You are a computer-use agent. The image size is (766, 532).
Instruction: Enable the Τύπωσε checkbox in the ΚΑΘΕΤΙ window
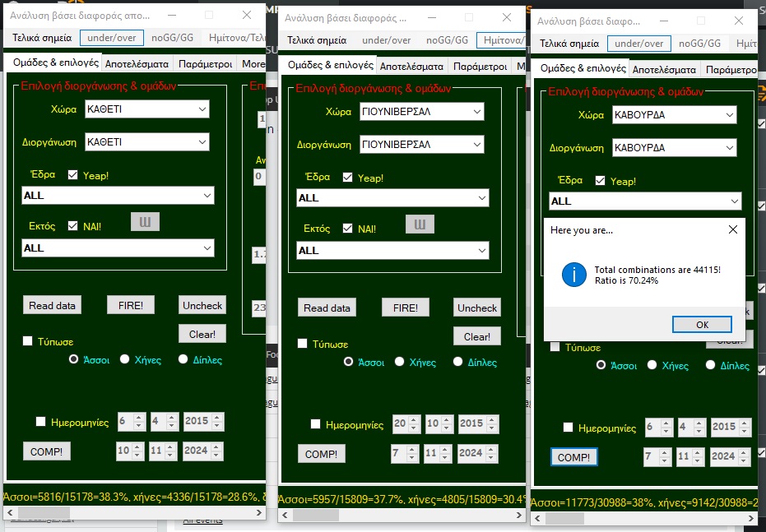click(x=28, y=340)
